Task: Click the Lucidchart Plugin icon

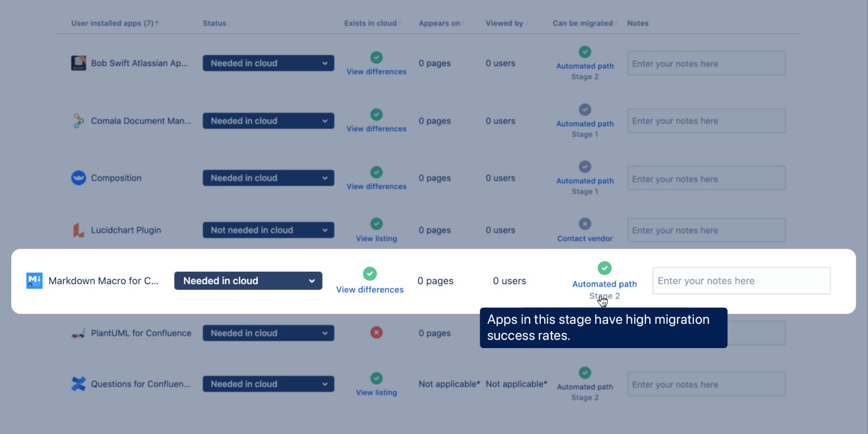Action: 79,229
